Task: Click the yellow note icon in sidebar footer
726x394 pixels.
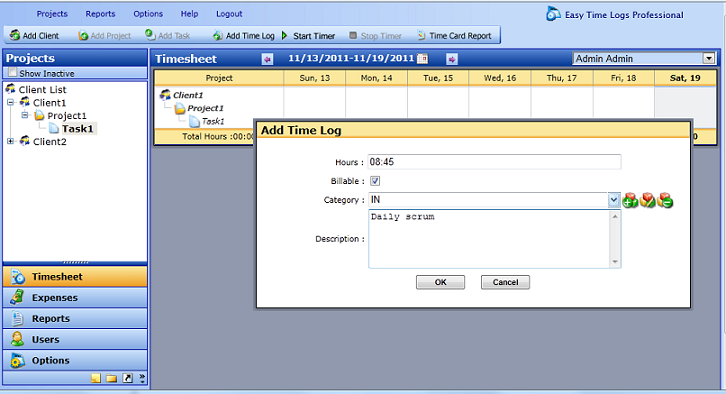Action: (x=96, y=378)
